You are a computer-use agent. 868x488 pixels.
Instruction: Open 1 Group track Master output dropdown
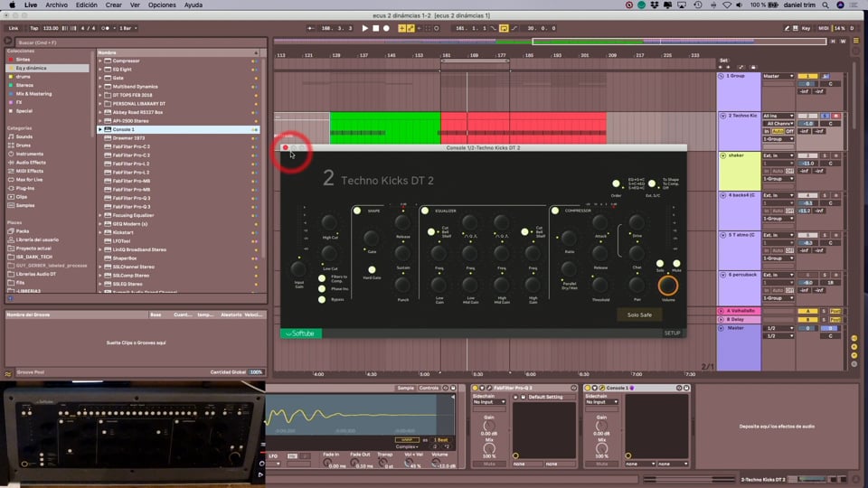pyautogui.click(x=778, y=76)
